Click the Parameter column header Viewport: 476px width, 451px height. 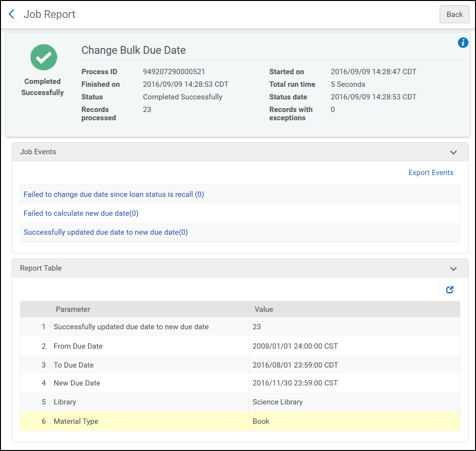point(73,309)
